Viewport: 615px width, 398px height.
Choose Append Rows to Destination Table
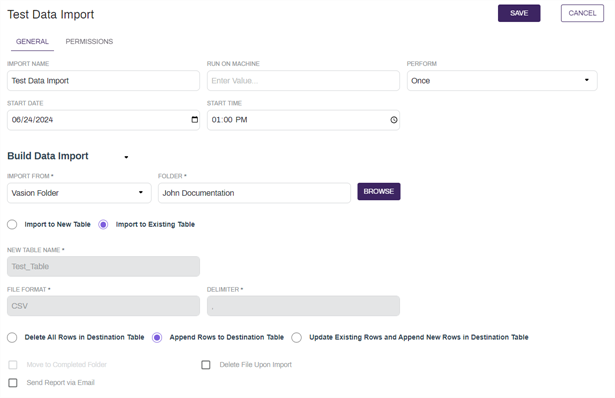pos(157,337)
